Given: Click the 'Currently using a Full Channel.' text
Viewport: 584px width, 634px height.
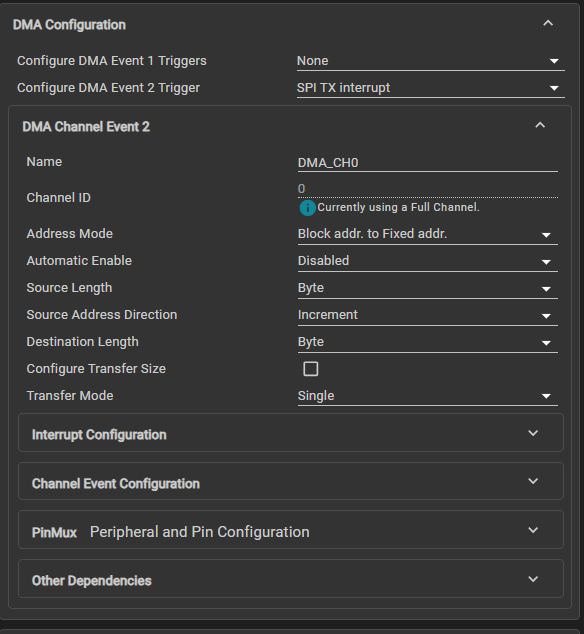Looking at the screenshot, I should 398,207.
